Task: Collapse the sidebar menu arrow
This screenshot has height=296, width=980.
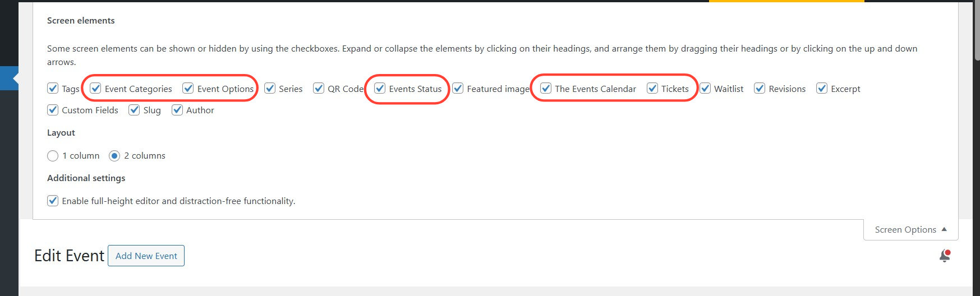Action: point(14,79)
